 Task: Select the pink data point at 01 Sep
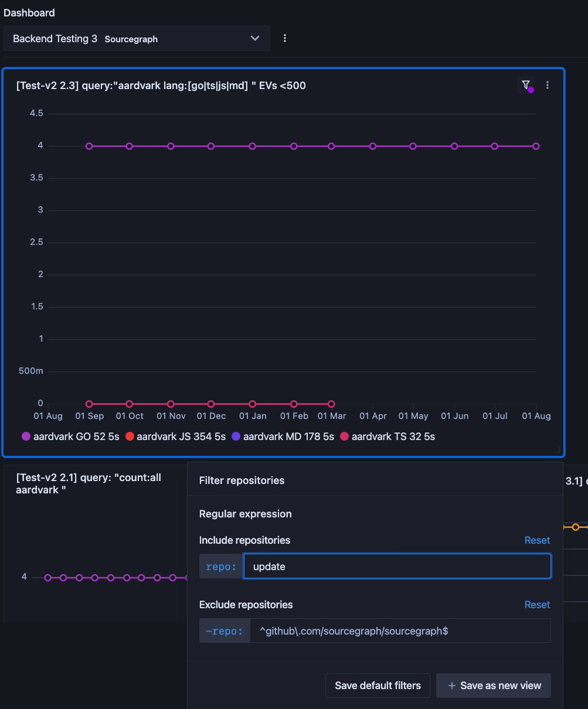pyautogui.click(x=89, y=404)
